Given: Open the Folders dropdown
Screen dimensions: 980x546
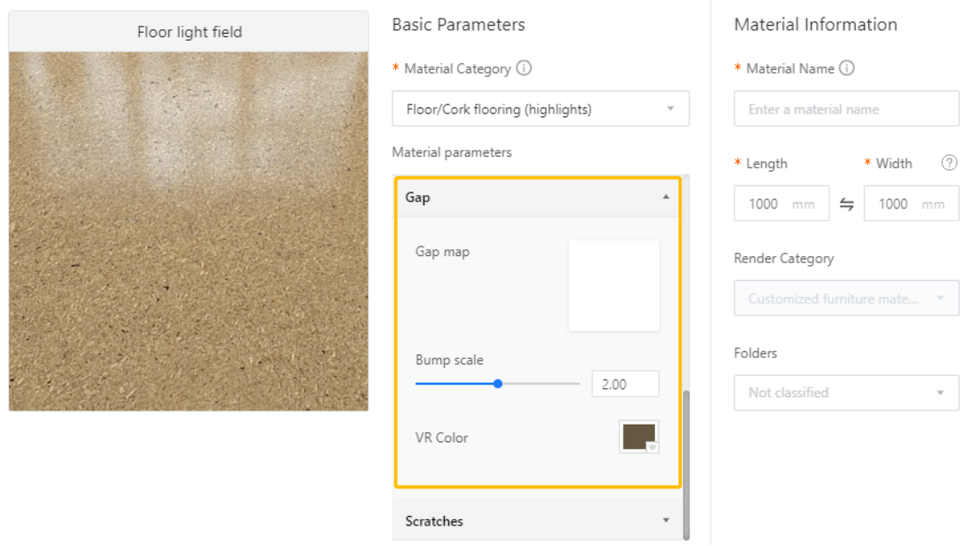Looking at the screenshot, I should point(846,393).
